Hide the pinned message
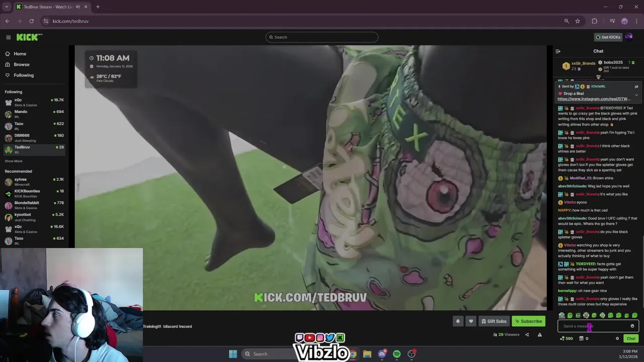The height and width of the screenshot is (362, 644). click(x=636, y=86)
